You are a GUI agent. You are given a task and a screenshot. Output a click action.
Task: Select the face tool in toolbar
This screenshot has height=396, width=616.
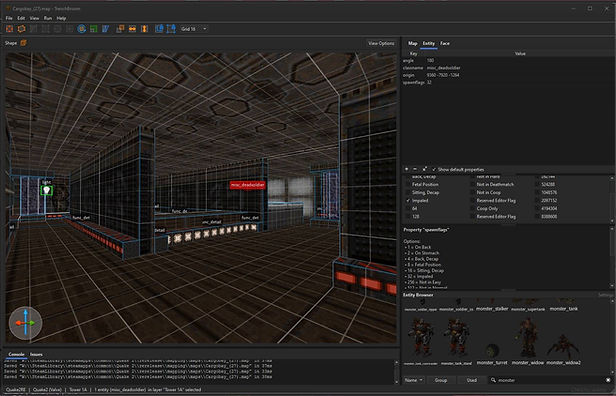pos(70,29)
